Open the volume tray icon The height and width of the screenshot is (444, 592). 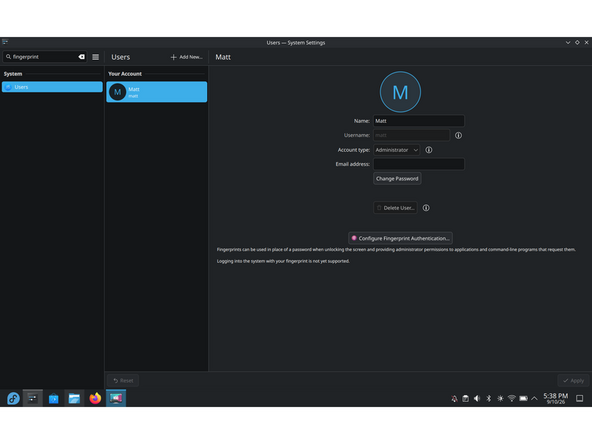coord(477,399)
